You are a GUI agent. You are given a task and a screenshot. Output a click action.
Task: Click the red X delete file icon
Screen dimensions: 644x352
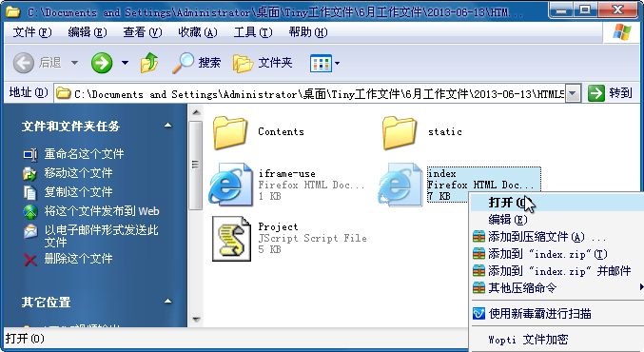coord(30,260)
